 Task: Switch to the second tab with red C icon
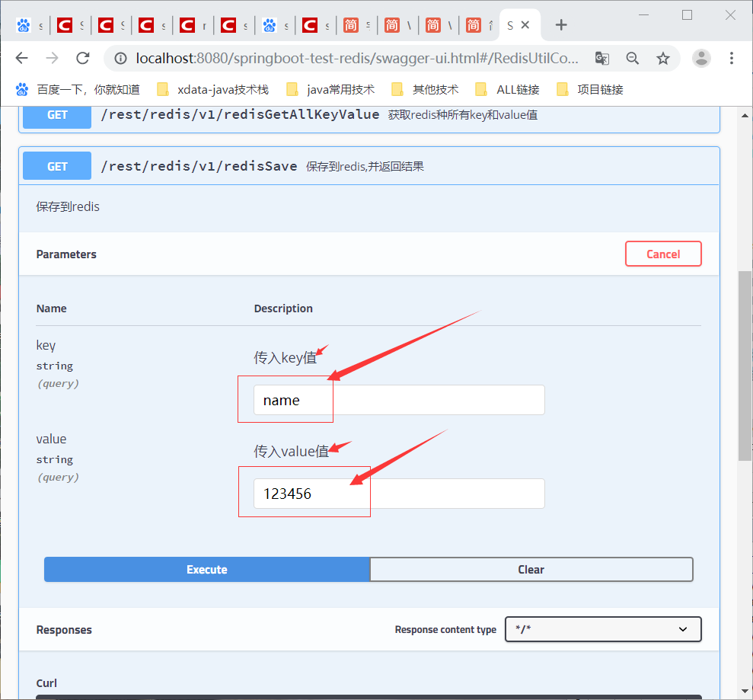click(x=111, y=25)
